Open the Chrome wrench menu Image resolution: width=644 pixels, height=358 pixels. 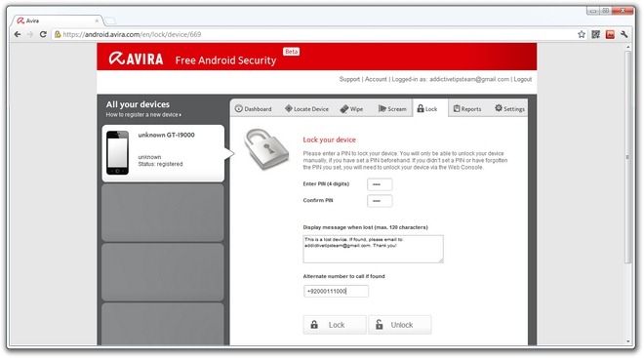point(624,34)
